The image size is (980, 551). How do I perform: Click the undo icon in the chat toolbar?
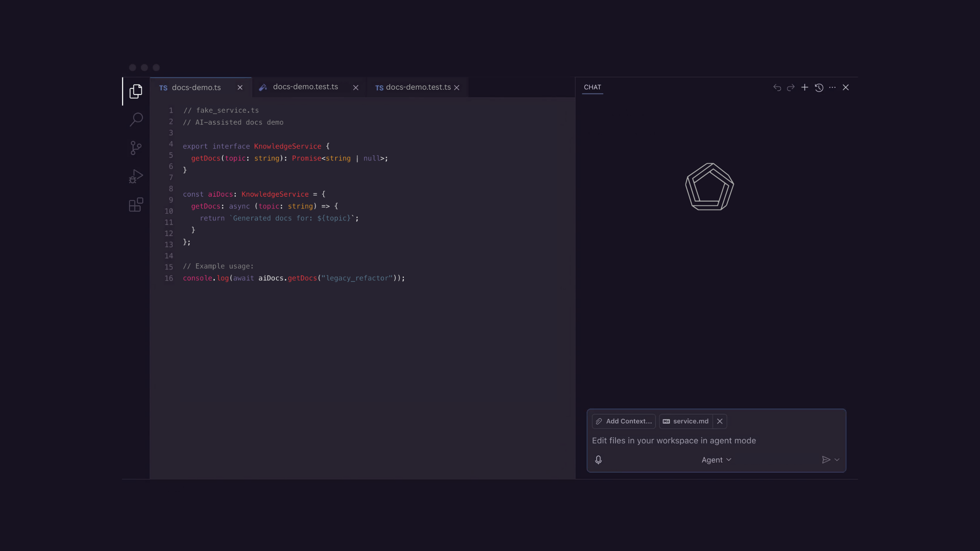click(x=777, y=87)
